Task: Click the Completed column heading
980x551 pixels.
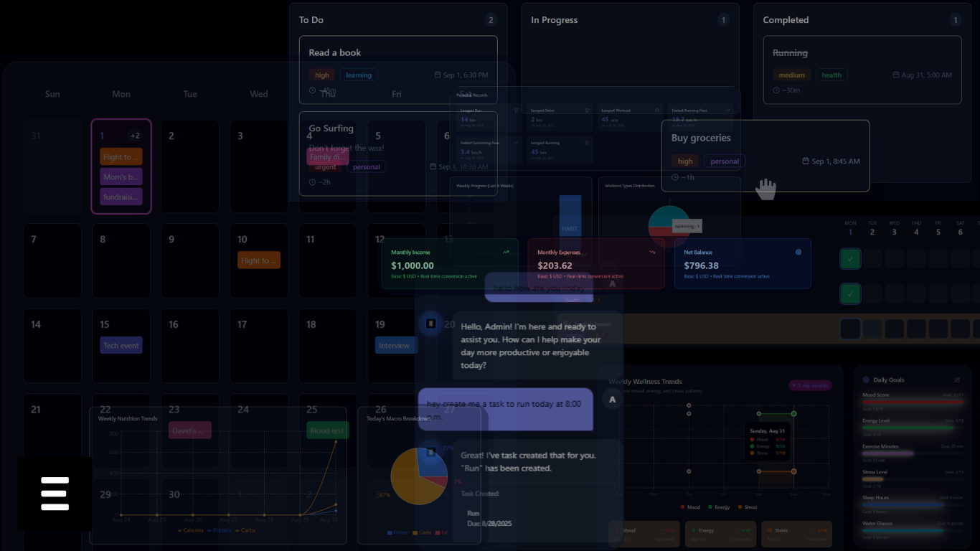Action: pyautogui.click(x=786, y=20)
